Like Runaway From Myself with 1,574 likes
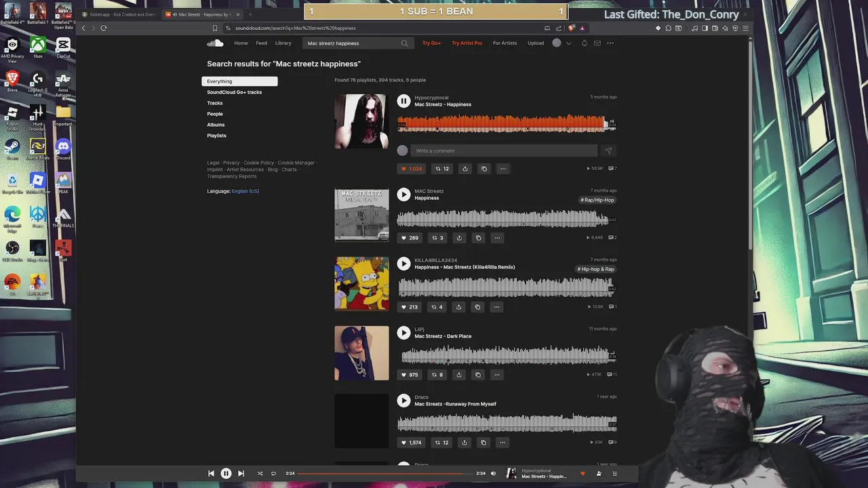This screenshot has width=868, height=488. (x=411, y=443)
